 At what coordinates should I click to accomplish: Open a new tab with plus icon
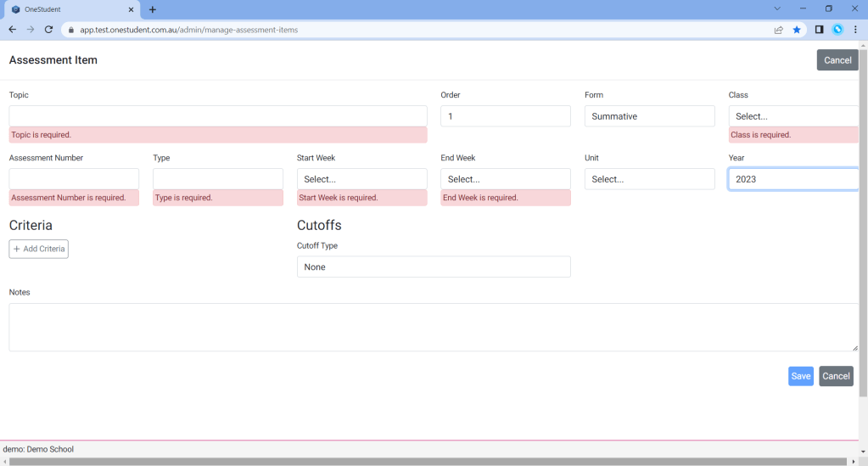(153, 9)
